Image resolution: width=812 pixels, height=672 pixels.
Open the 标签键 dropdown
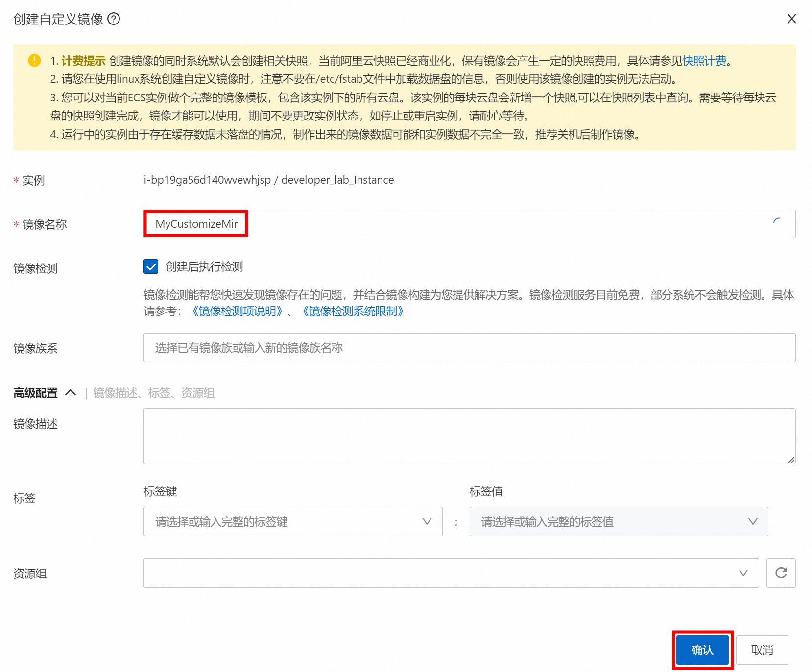293,522
